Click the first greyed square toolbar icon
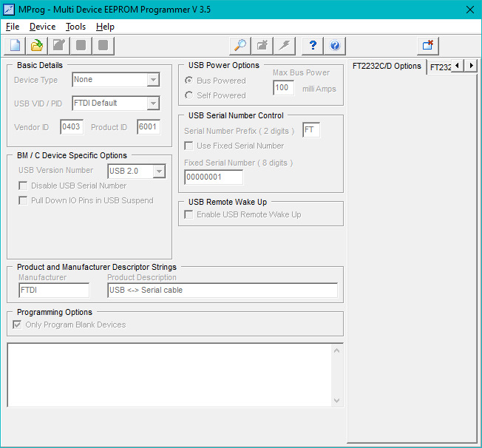482x448 pixels. pos(81,46)
